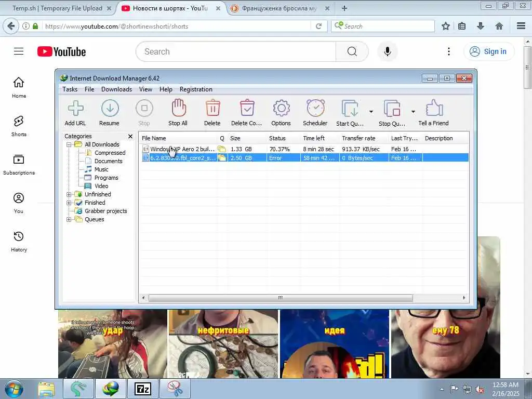Click the Stop All hand icon
532x399 pixels.
point(178,108)
